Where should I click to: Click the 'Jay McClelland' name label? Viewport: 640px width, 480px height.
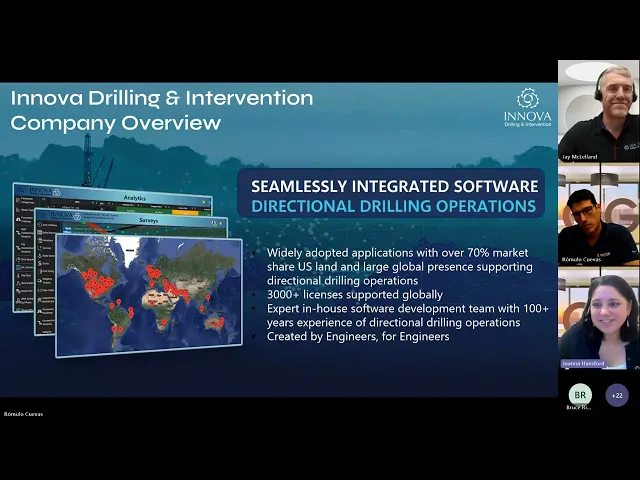[580, 157]
